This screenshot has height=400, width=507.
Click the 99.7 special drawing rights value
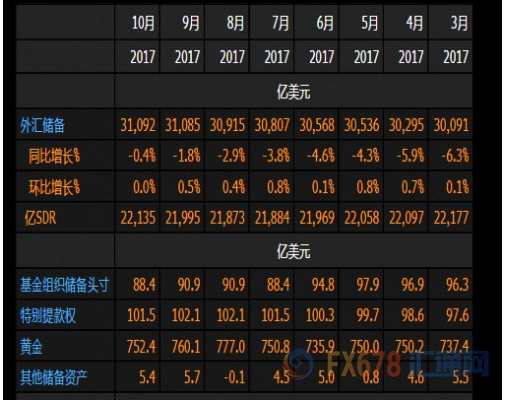pos(368,315)
